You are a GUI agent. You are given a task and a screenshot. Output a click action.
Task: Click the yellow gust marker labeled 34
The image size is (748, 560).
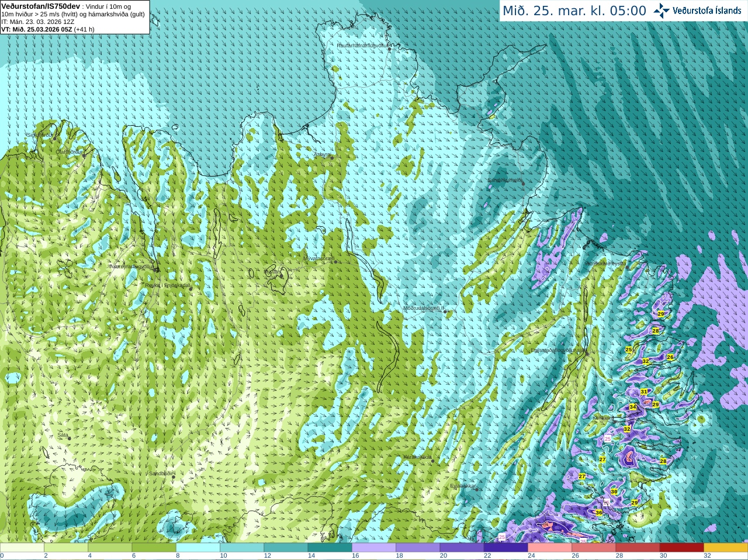click(x=632, y=407)
